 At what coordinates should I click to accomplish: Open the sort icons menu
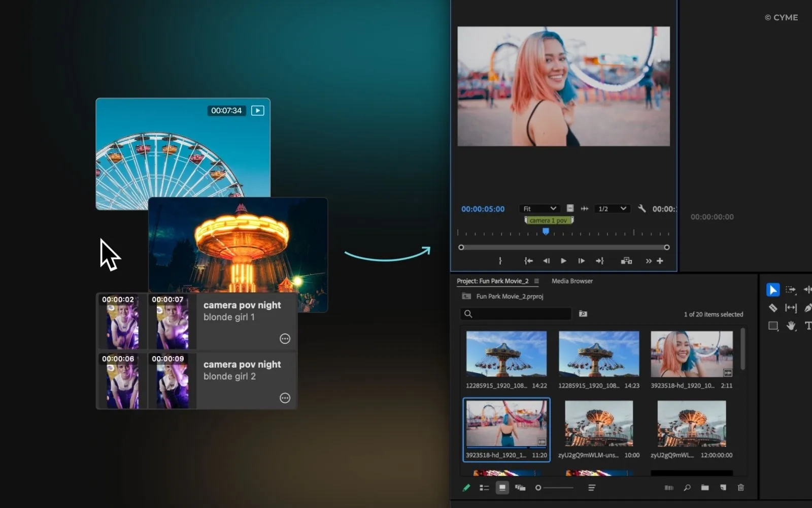click(x=591, y=488)
